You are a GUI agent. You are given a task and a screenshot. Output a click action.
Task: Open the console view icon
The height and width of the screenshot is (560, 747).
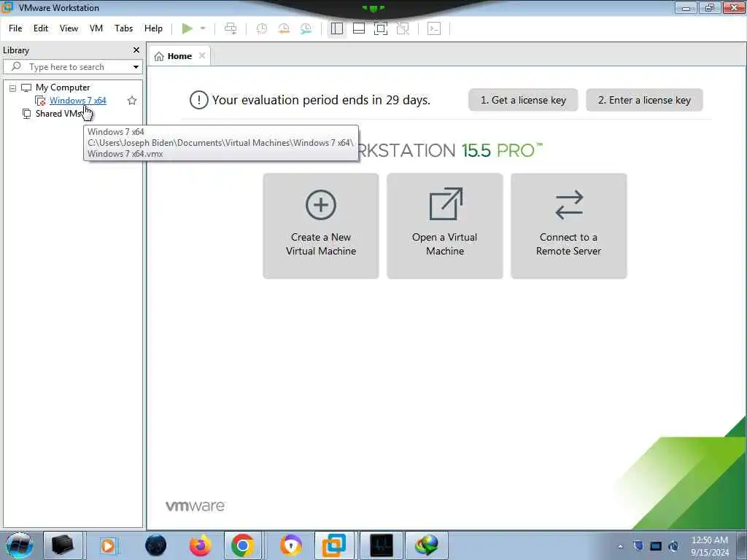434,28
